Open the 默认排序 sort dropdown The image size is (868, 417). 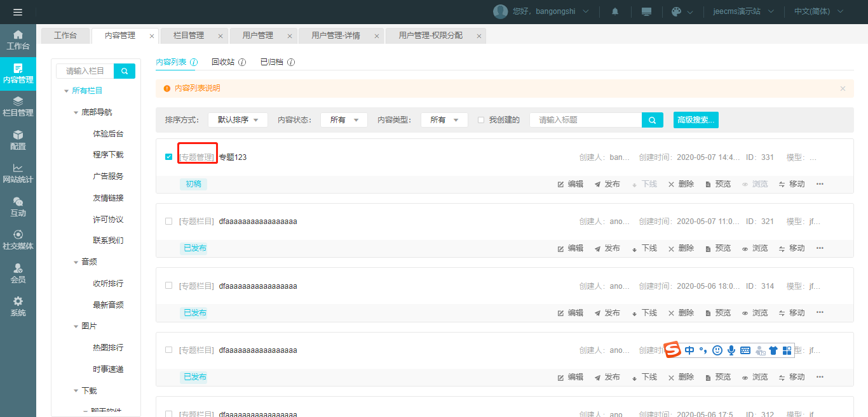tap(238, 120)
